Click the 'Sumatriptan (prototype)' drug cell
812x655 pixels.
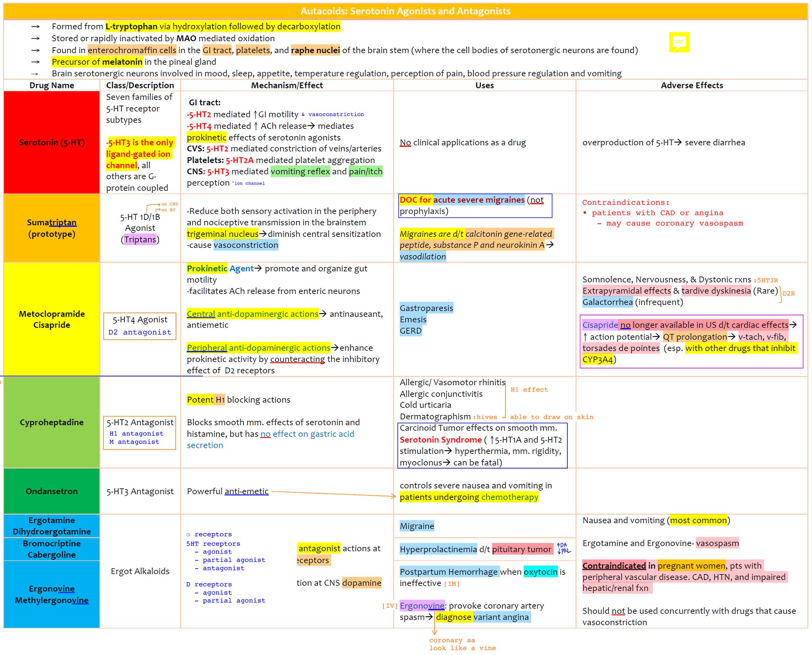(52, 228)
